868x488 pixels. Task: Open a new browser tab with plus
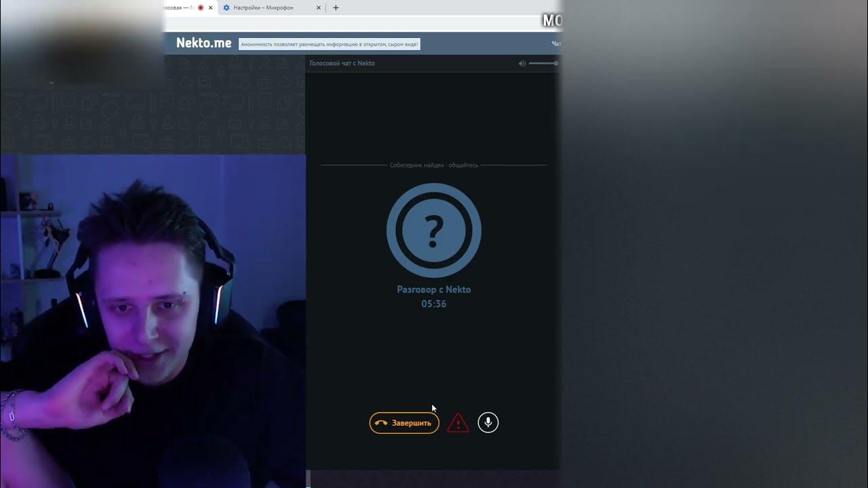(x=336, y=8)
